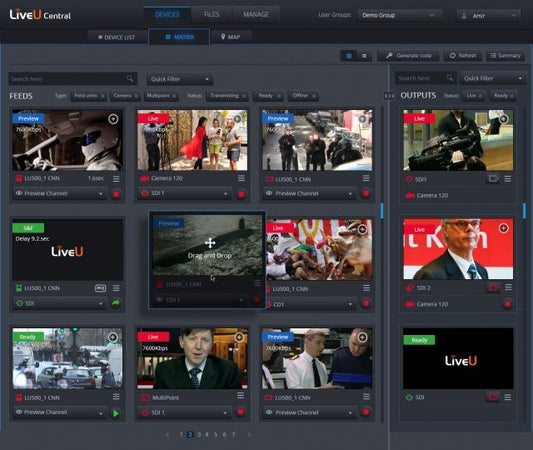Viewport: 533px width, 450px height.
Task: Open menu icon on SDI 2 output card
Action: tap(508, 288)
